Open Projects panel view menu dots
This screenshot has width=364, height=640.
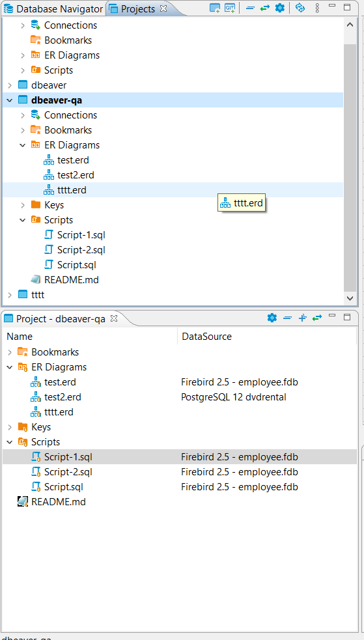tap(318, 8)
